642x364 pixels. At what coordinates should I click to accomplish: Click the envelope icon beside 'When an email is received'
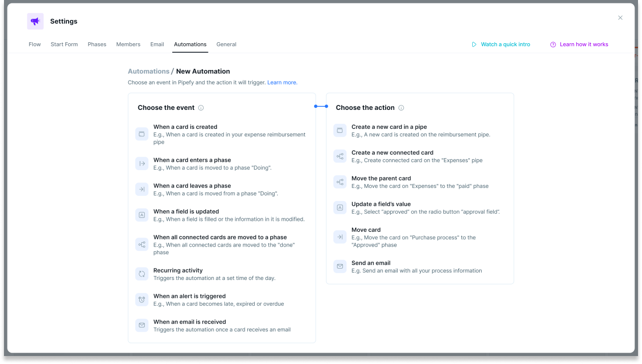click(142, 325)
